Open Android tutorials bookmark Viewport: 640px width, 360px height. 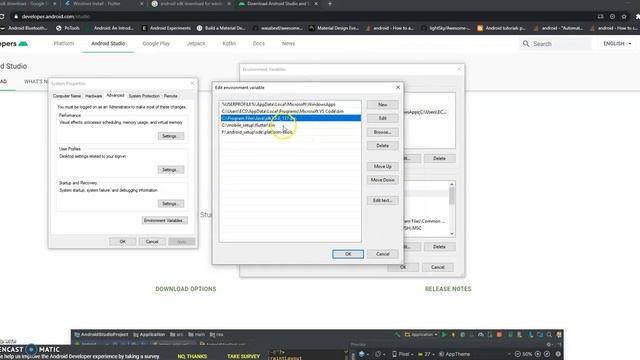501,28
